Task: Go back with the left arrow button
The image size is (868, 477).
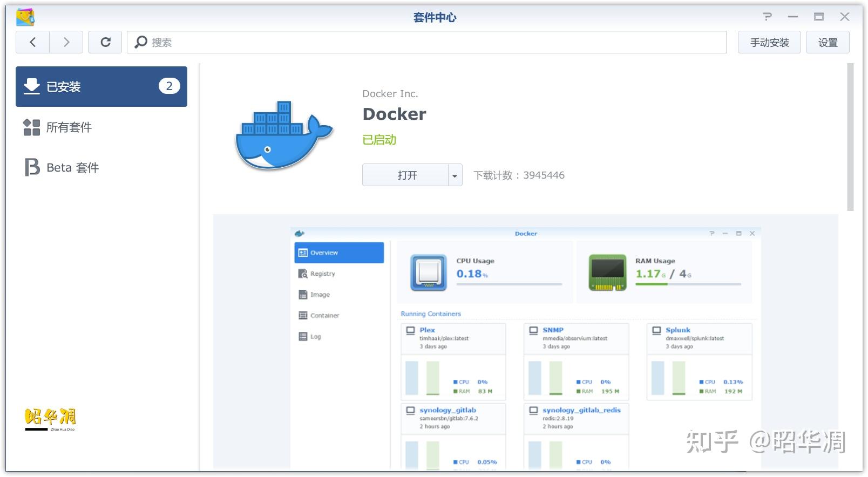Action: tap(32, 42)
